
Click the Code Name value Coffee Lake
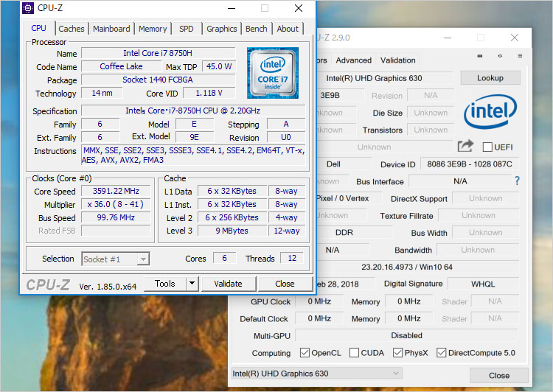(122, 66)
